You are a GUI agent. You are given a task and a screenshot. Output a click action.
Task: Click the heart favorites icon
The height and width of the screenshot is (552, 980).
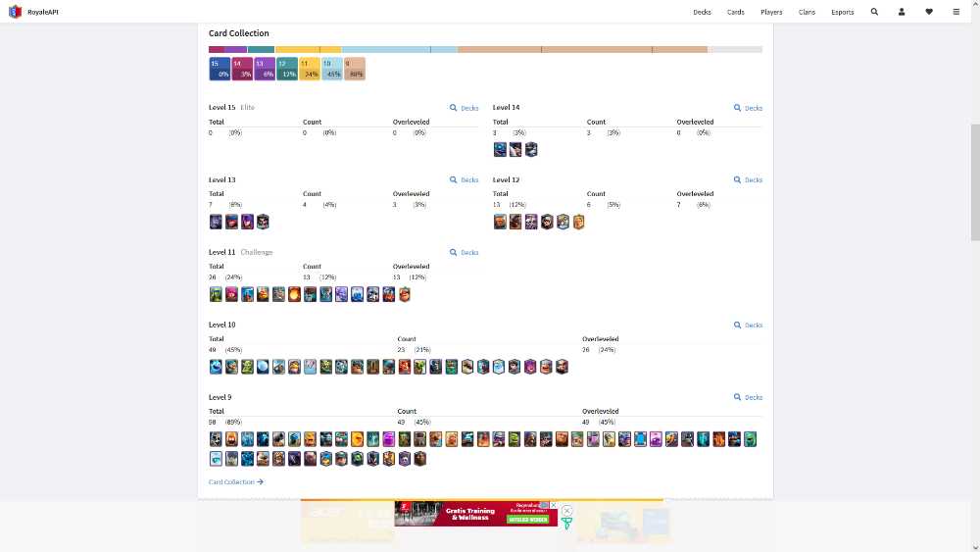(929, 12)
